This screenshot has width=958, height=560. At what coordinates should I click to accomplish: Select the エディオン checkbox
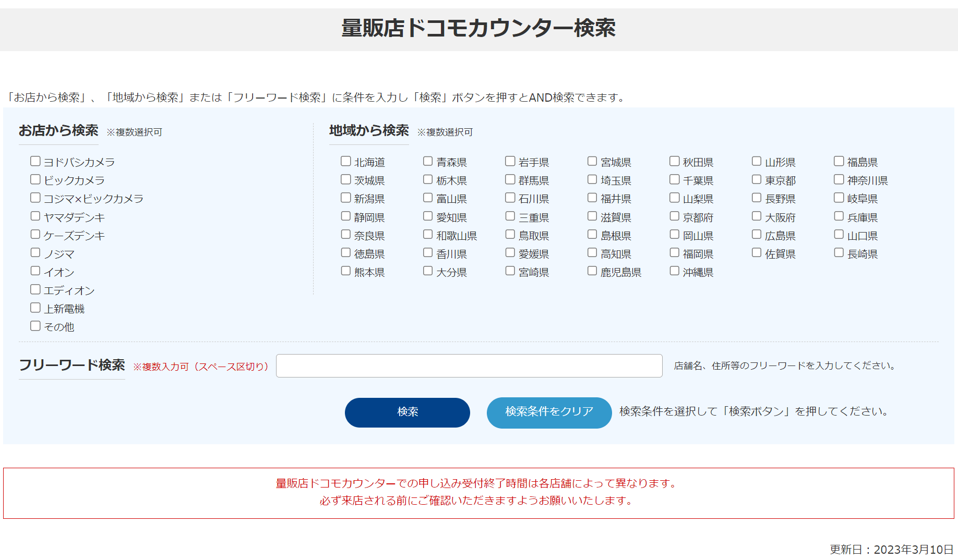pyautogui.click(x=35, y=289)
